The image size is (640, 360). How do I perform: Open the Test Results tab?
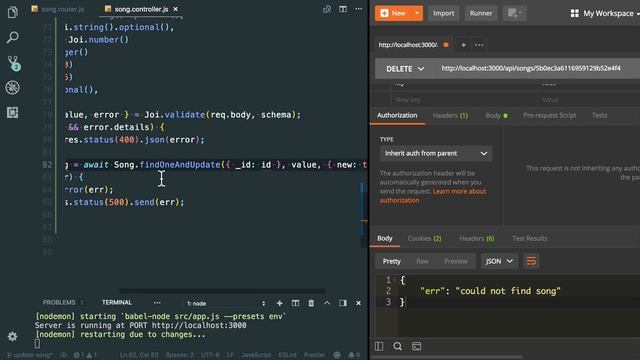(x=530, y=238)
